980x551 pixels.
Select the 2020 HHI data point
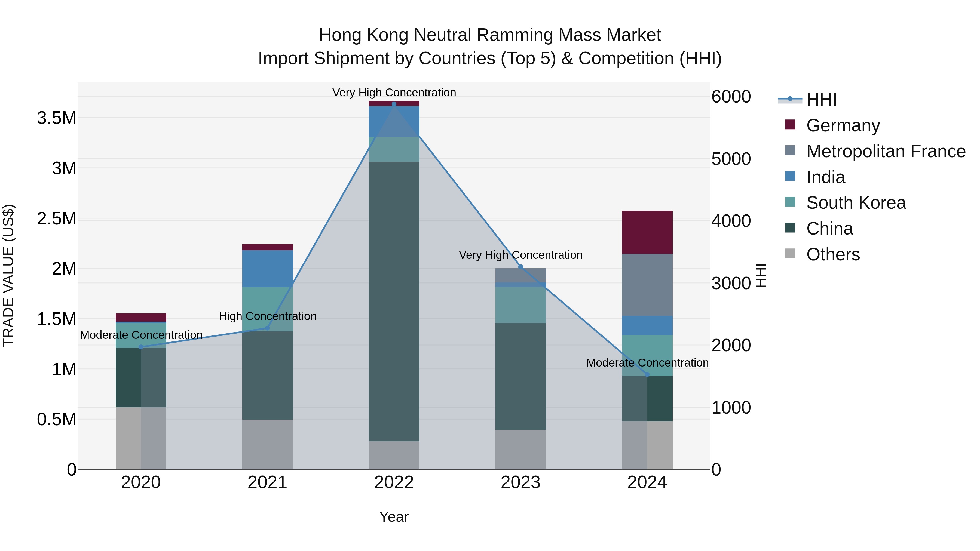(141, 347)
